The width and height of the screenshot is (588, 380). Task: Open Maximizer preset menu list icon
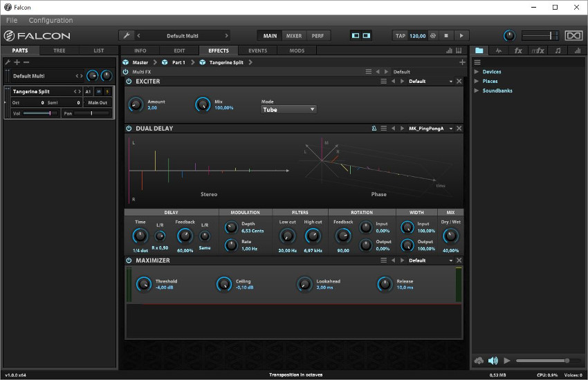tap(384, 260)
